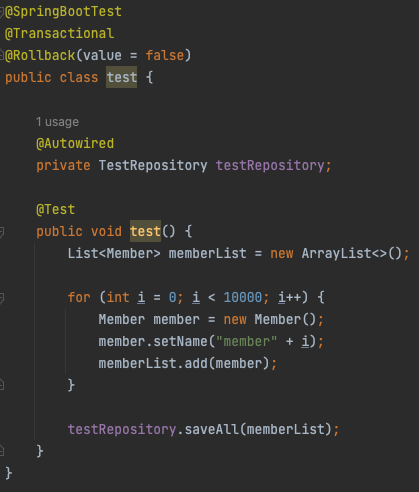
Task: Click the @Rollback annotation
Action: 40,56
